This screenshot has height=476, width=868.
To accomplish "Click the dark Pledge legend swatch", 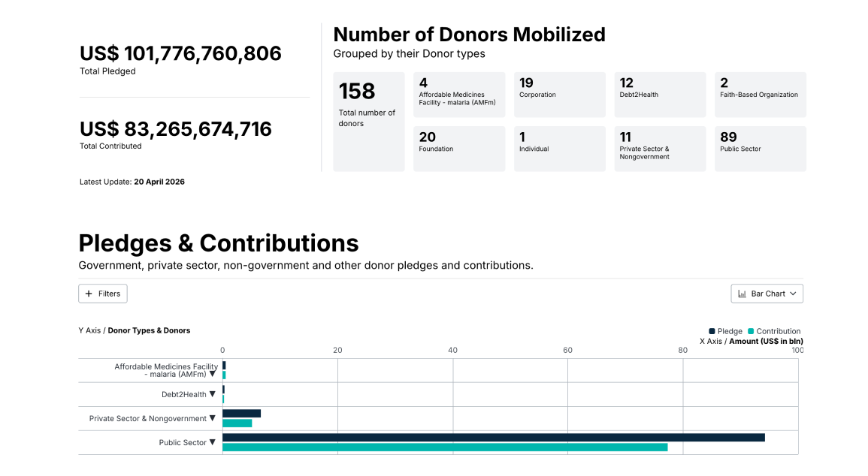I will pos(712,331).
